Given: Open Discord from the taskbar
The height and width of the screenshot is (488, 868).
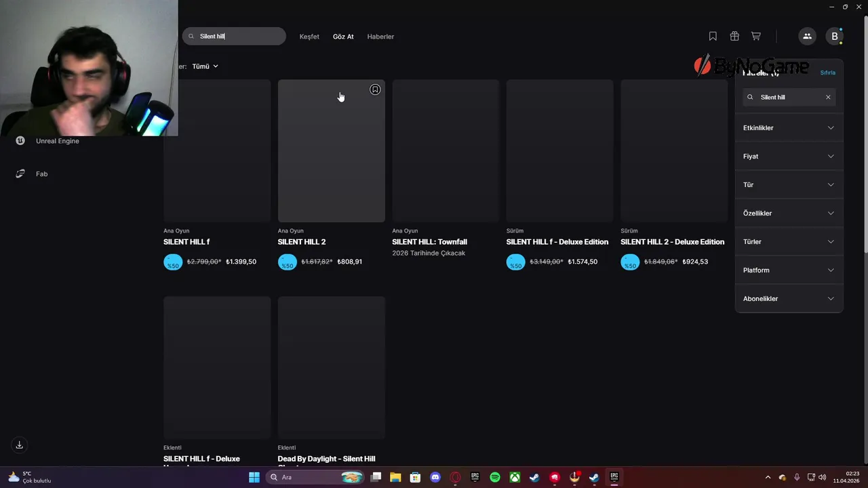Looking at the screenshot, I should tap(435, 477).
